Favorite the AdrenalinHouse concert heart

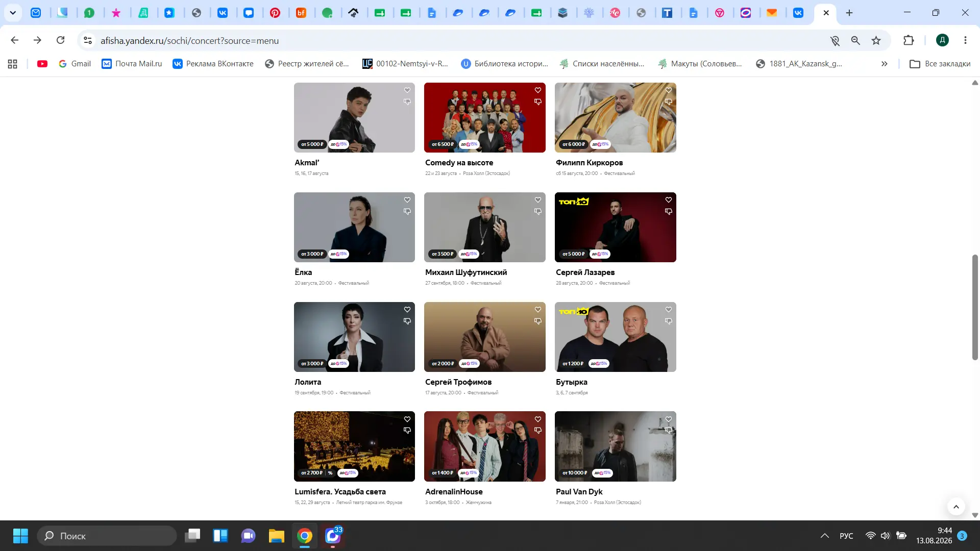coord(538,419)
